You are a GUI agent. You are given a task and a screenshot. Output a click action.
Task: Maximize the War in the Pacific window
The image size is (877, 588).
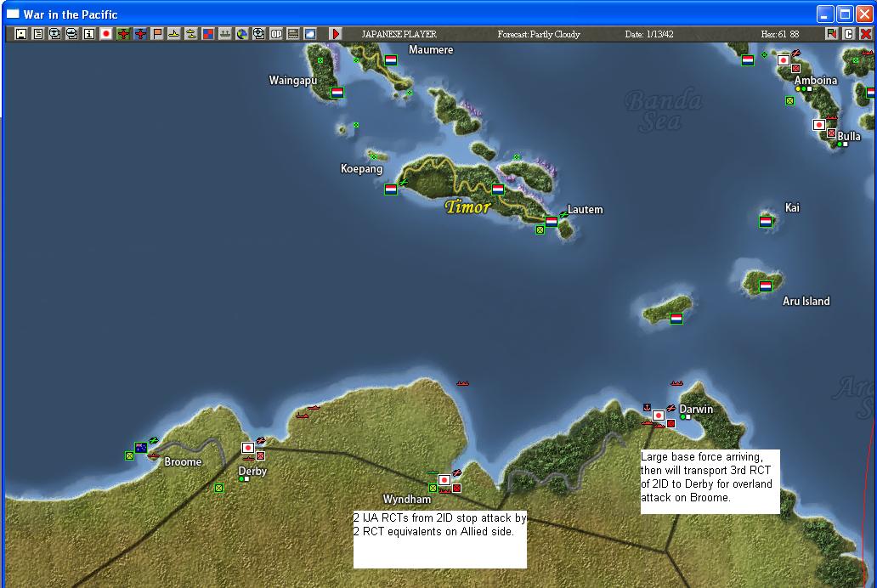click(845, 14)
